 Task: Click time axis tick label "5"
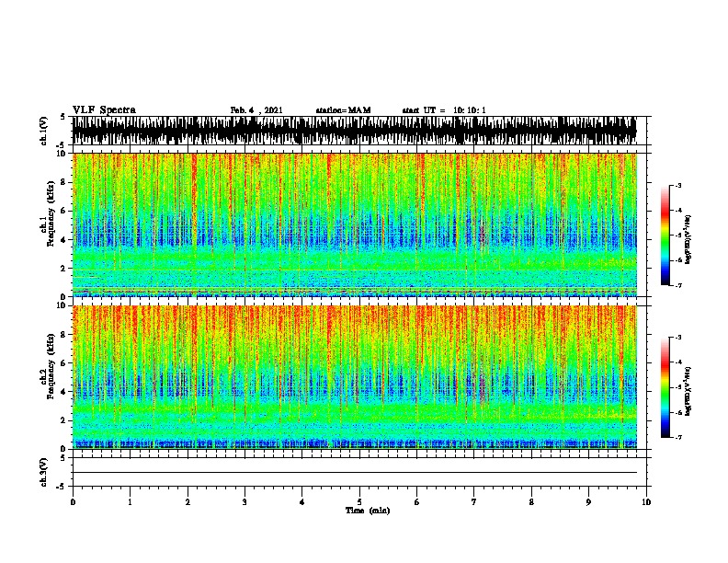click(x=359, y=502)
